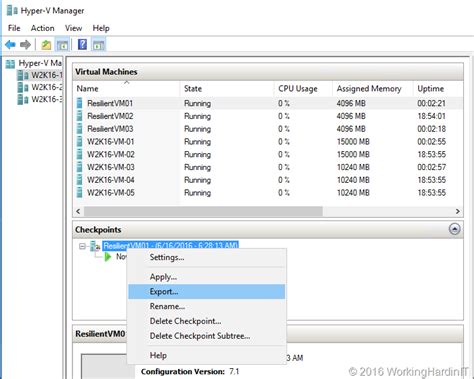474x379 pixels.
Task: Select the W2K16-3 server icon in tree
Action: (x=23, y=99)
